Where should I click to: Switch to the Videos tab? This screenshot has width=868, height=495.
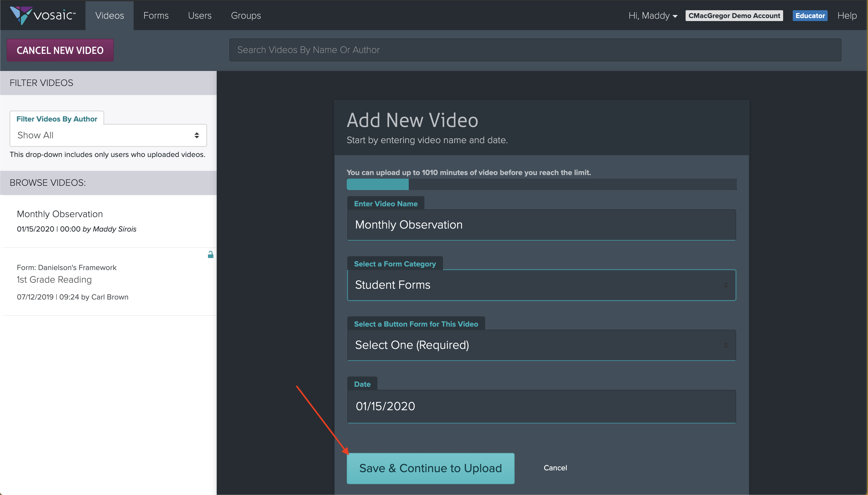pyautogui.click(x=110, y=16)
